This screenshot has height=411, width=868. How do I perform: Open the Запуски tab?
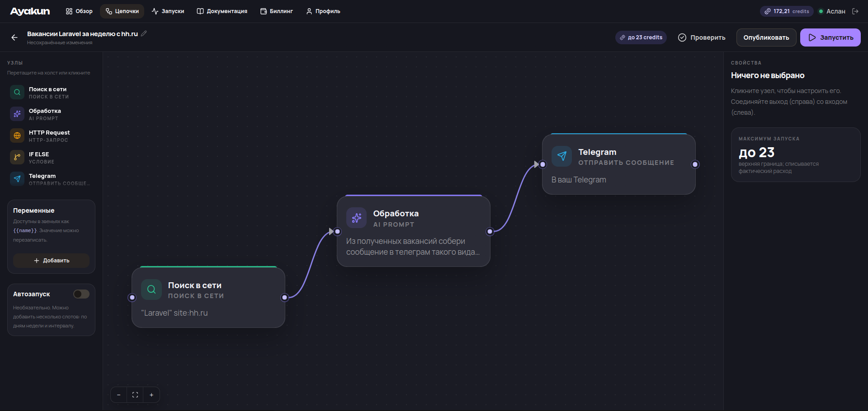[x=168, y=11]
